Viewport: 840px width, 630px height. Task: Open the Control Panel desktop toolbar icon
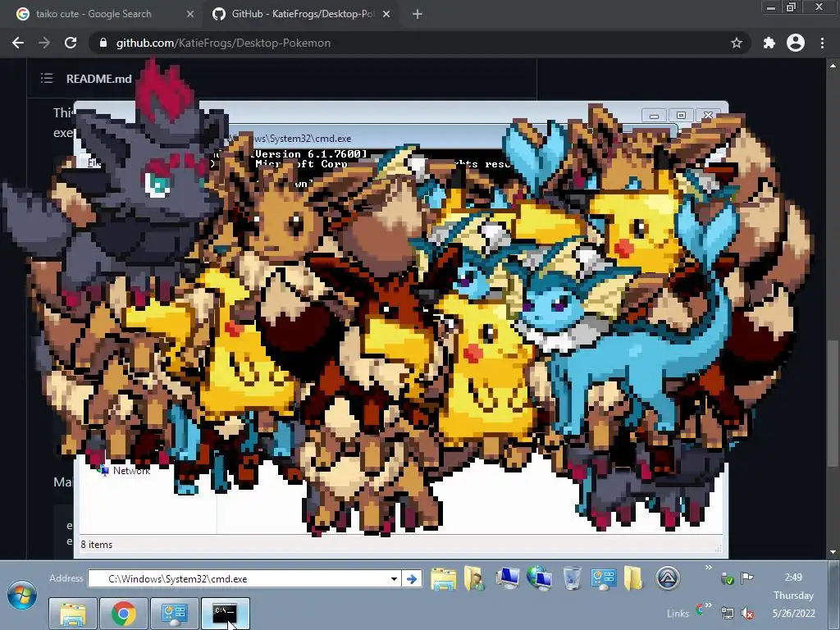[603, 578]
